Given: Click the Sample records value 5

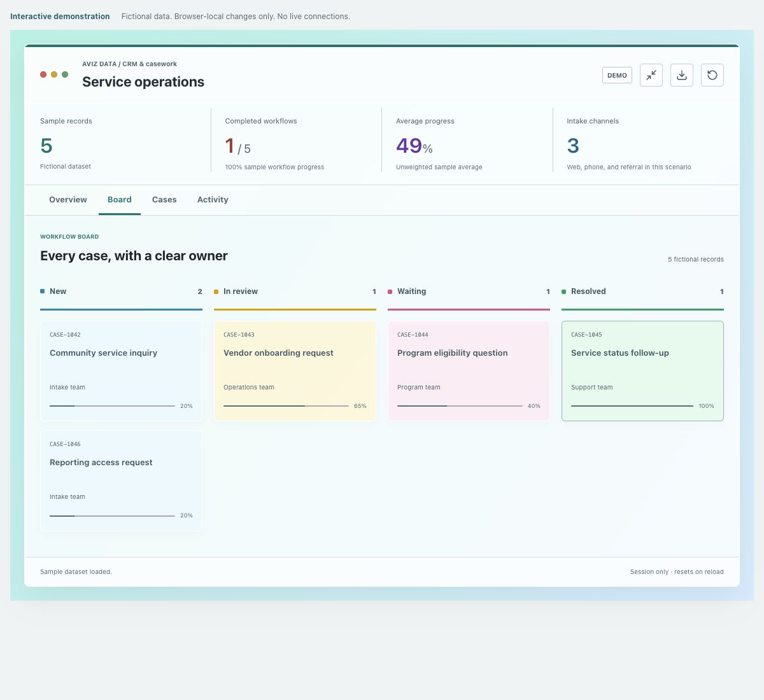Looking at the screenshot, I should (x=46, y=146).
